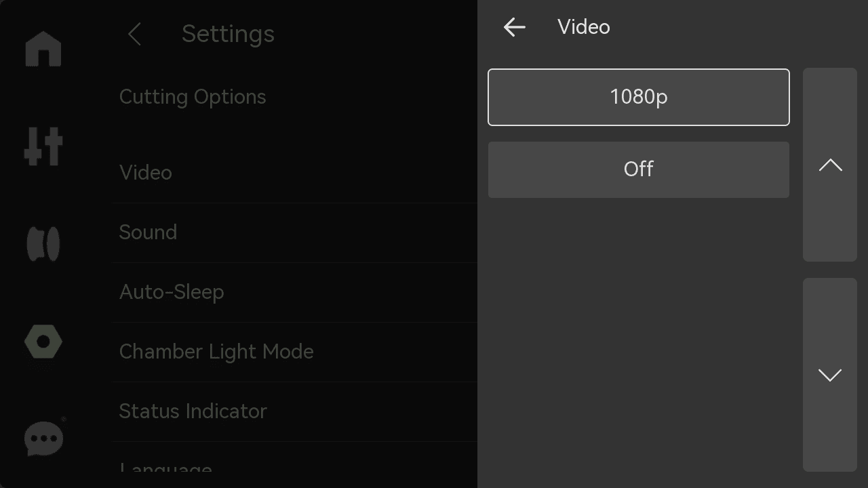Open the Auto-Sleep settings entry

point(295,292)
